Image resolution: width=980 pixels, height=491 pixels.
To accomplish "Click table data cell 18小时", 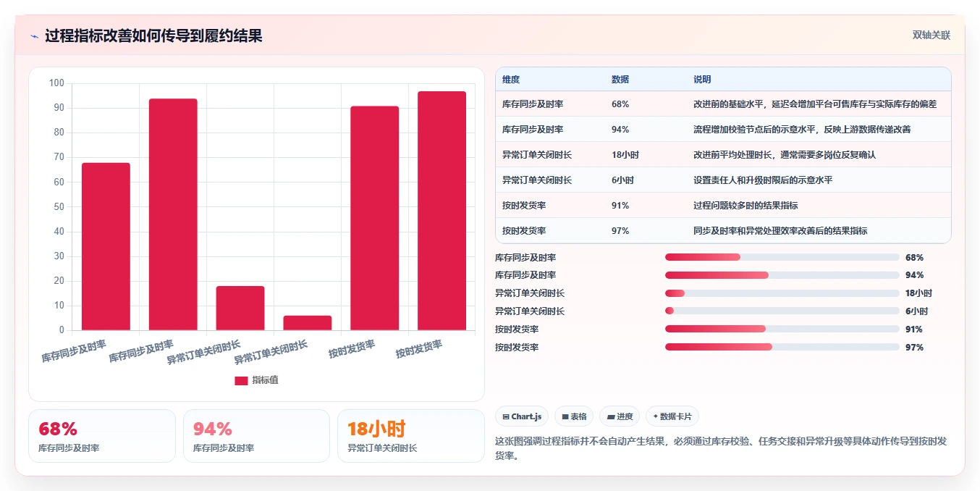I will click(x=625, y=155).
